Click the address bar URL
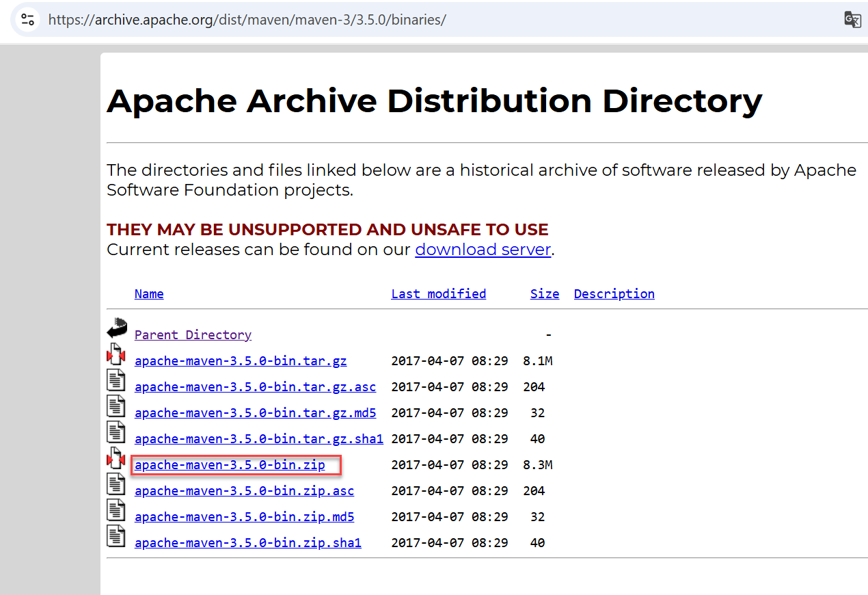The width and height of the screenshot is (868, 595). click(x=247, y=19)
